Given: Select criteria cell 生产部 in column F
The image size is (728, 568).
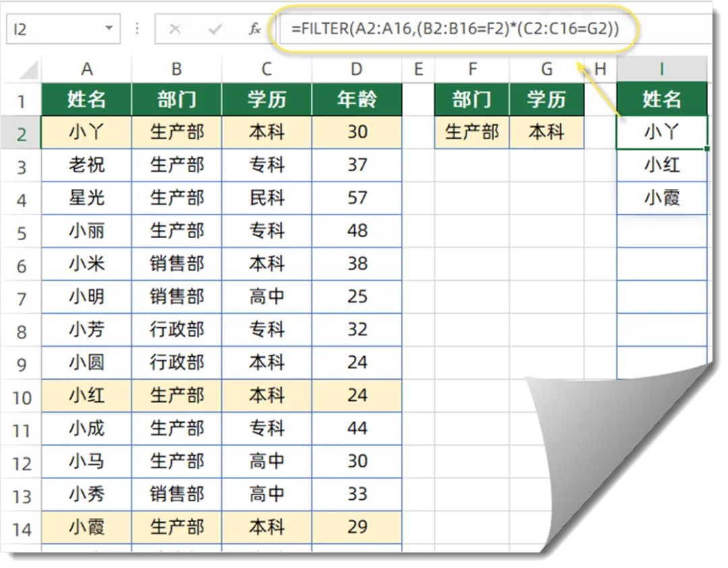Looking at the screenshot, I should pos(472,132).
